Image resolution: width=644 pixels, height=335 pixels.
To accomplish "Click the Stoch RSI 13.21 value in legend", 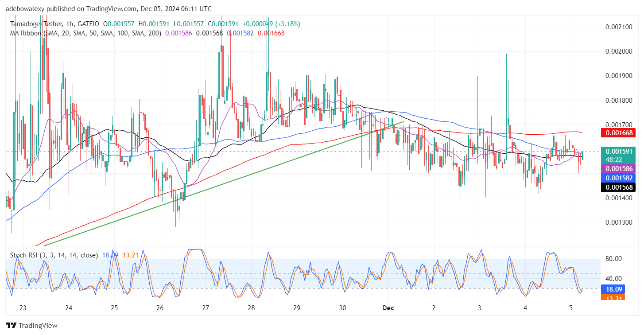I will click(130, 255).
